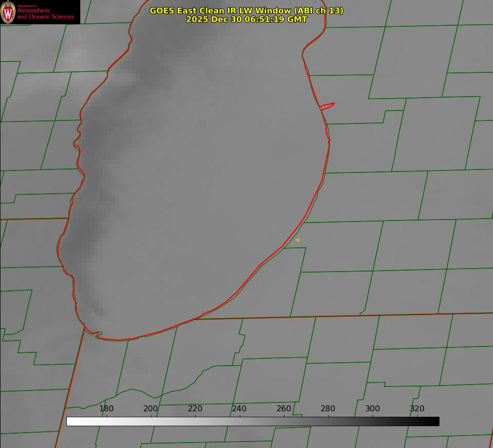The image size is (493, 448).
Task: Click the yellow location marker dot
Action: click(298, 240)
